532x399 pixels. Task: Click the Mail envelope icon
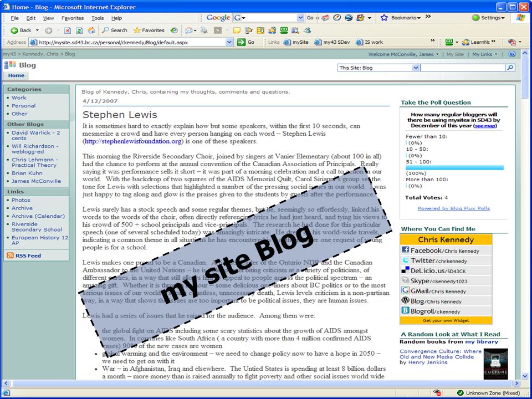pyautogui.click(x=188, y=30)
